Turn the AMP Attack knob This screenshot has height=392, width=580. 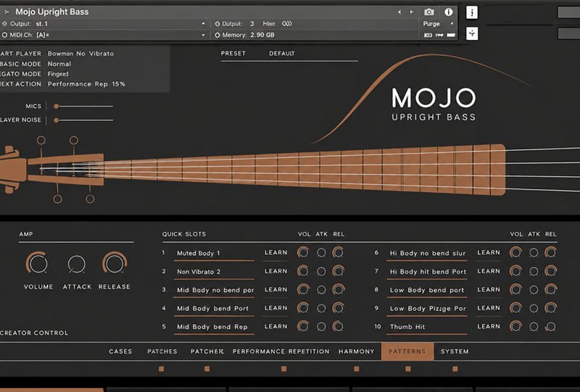click(x=77, y=264)
